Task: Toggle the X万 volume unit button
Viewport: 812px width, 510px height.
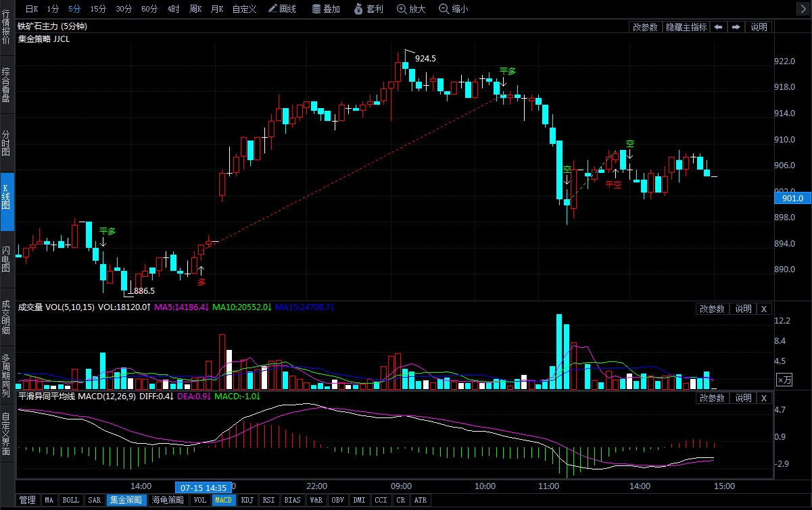Action: pyautogui.click(x=784, y=380)
